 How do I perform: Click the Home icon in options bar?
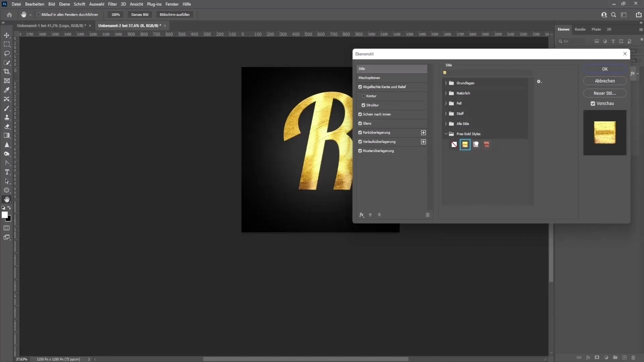click(x=9, y=15)
